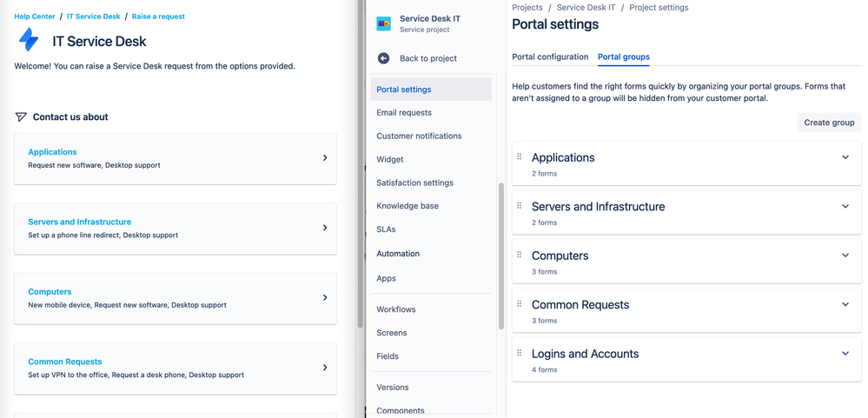
Task: Grab the drag handle beside Computers group
Action: point(520,255)
